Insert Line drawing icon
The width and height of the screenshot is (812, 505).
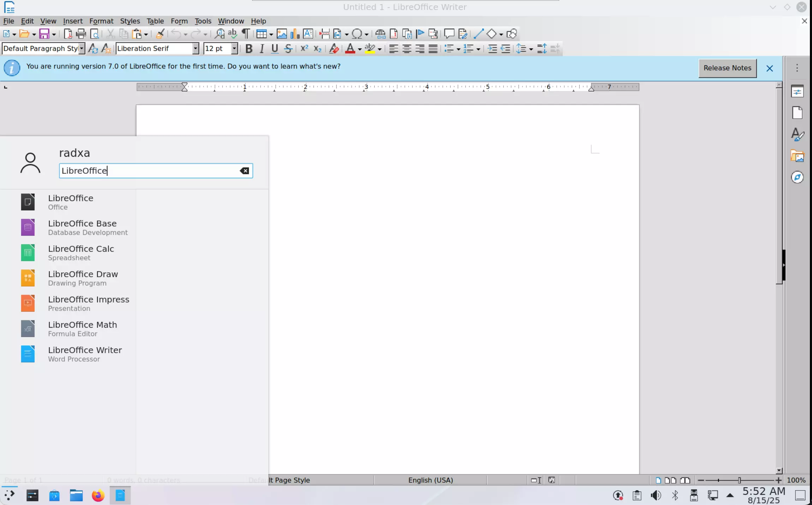478,34
